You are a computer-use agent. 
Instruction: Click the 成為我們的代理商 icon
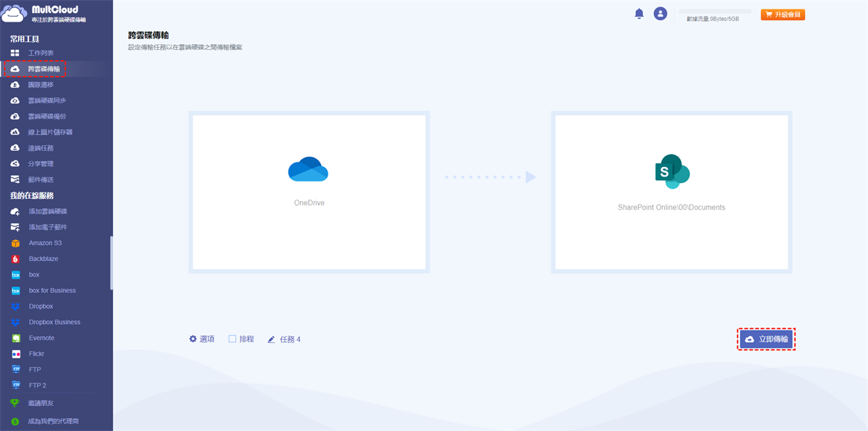coord(14,421)
